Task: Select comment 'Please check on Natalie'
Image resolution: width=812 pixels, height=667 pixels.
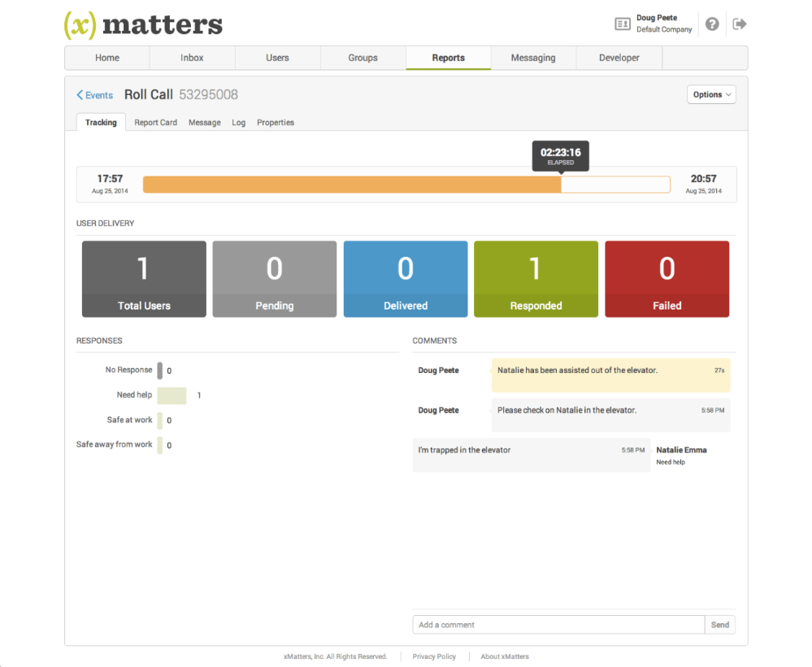Action: pyautogui.click(x=611, y=415)
